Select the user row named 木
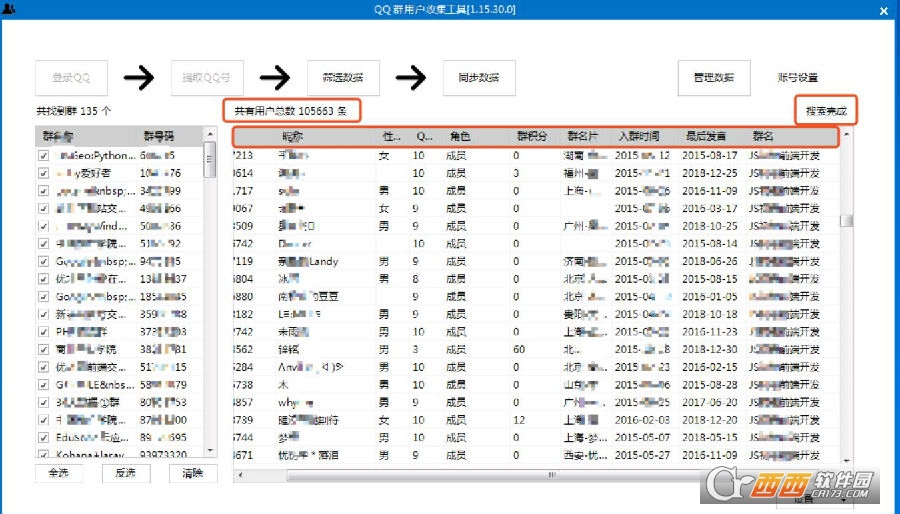Viewport: 900px width, 514px height. tap(535, 384)
